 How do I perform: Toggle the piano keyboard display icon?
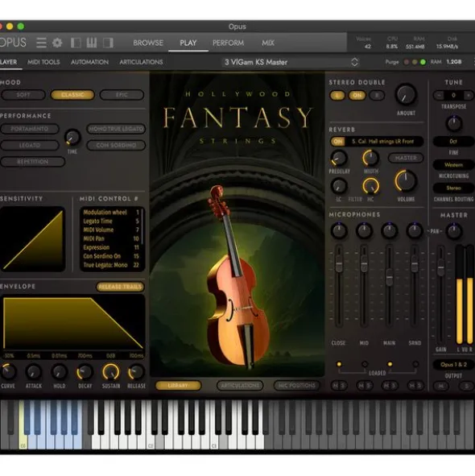(92, 43)
